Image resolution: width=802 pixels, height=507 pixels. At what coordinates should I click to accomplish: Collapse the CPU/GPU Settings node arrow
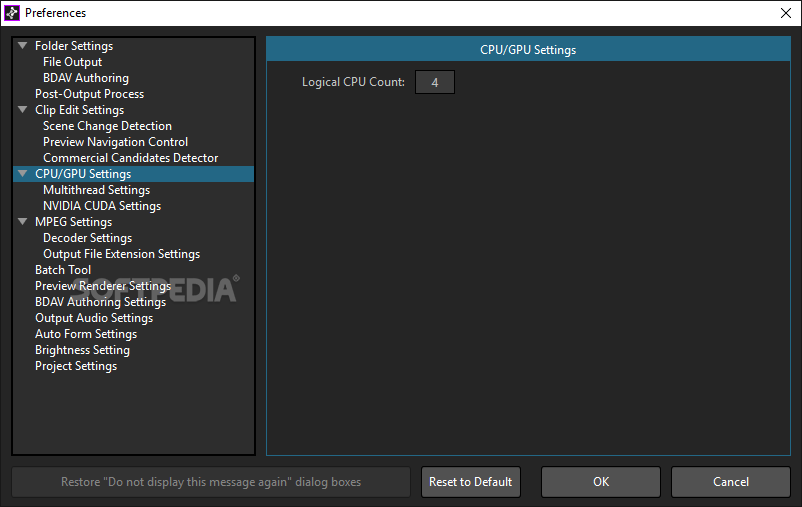point(23,173)
